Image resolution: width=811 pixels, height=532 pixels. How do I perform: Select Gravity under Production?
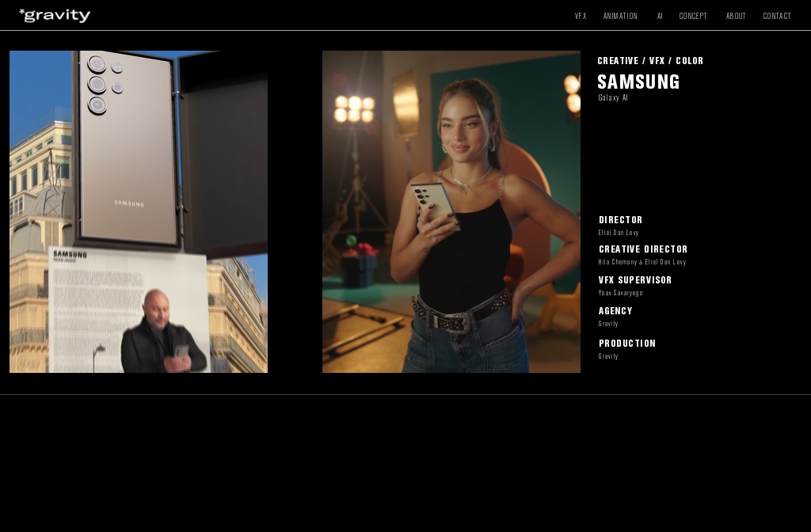click(607, 356)
